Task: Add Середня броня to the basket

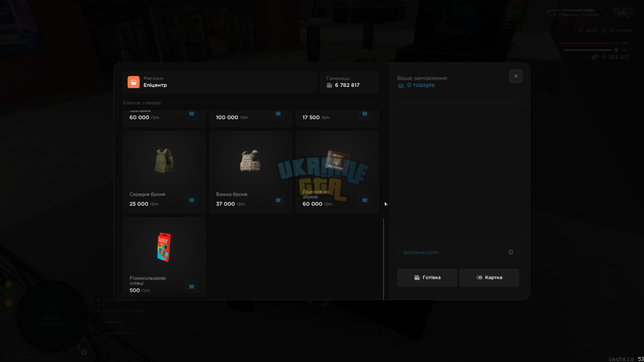Action: [x=192, y=200]
